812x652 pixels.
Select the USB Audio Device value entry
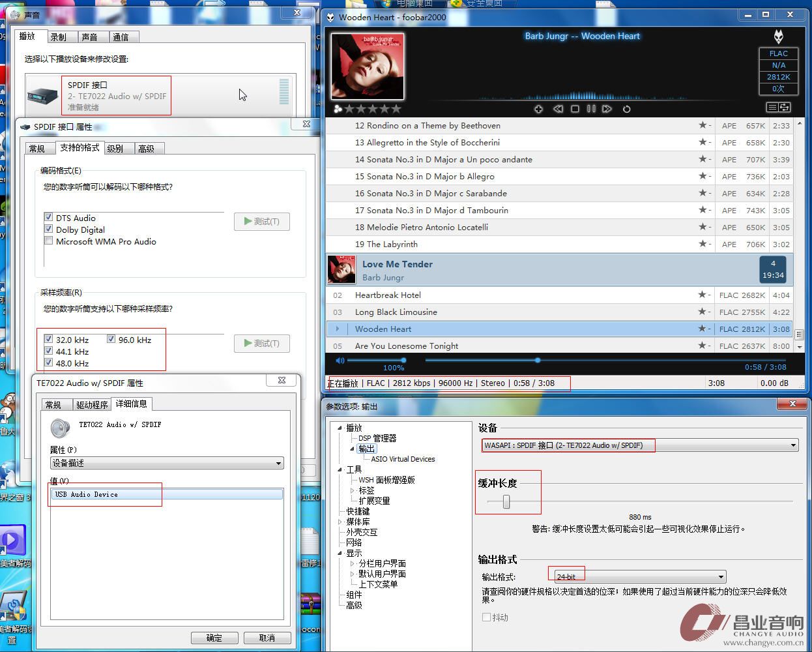tap(167, 494)
